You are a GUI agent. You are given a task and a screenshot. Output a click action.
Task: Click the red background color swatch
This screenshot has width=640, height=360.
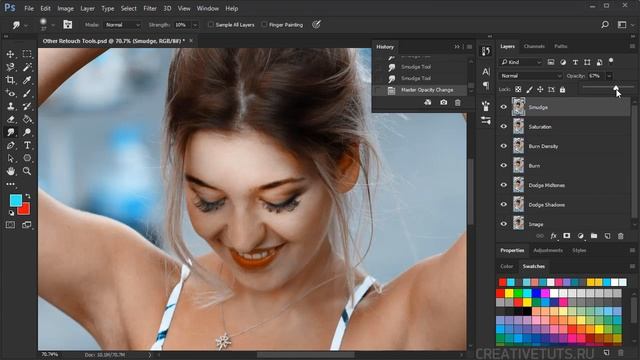point(25,209)
